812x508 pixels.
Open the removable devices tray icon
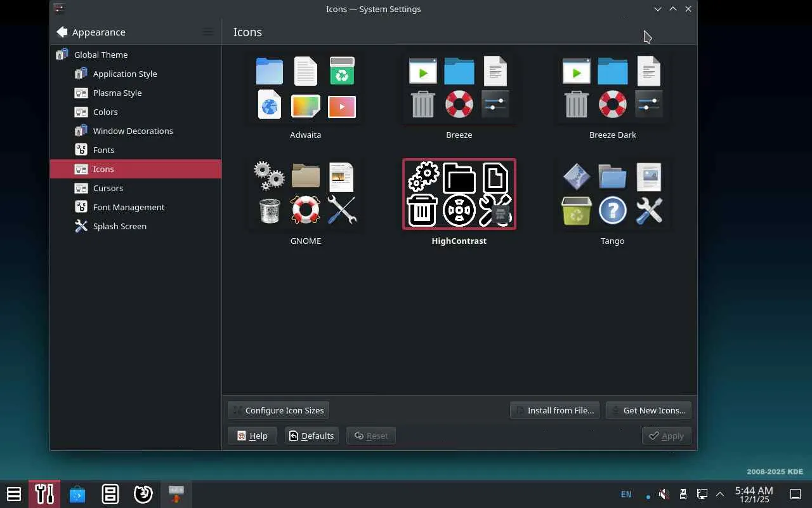pos(683,495)
